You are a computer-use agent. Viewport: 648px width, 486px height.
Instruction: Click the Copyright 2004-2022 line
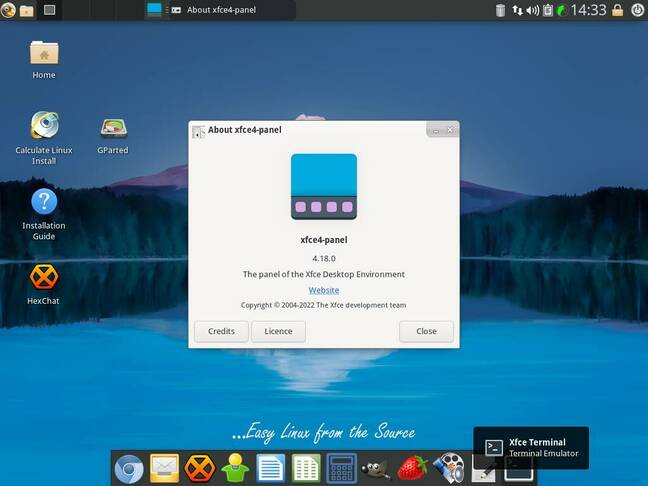click(x=324, y=305)
